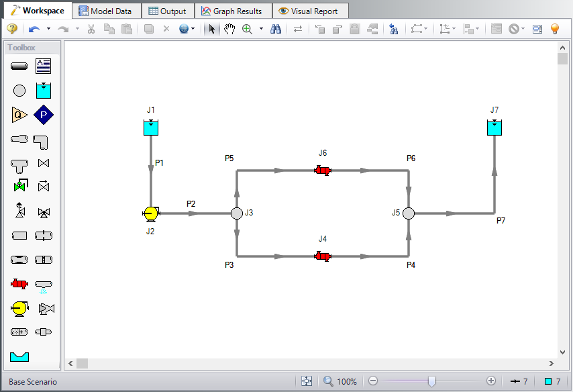Click the Zoom to Fit status icon
Image resolution: width=573 pixels, height=392 pixels.
(307, 381)
